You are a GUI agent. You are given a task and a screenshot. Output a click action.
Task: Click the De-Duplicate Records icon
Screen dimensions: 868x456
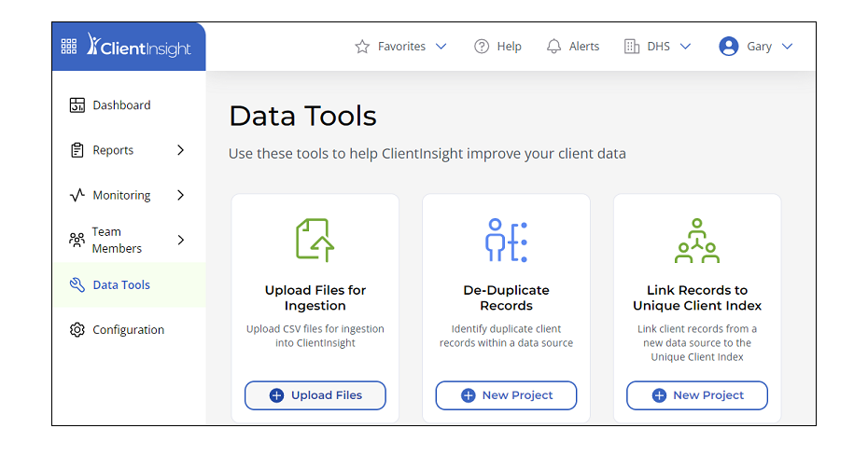click(x=506, y=240)
